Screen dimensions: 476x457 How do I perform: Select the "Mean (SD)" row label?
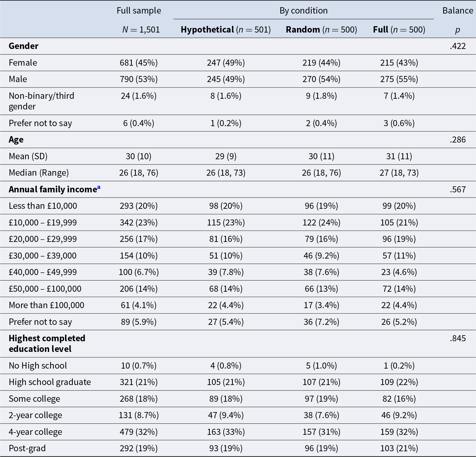(x=28, y=156)
